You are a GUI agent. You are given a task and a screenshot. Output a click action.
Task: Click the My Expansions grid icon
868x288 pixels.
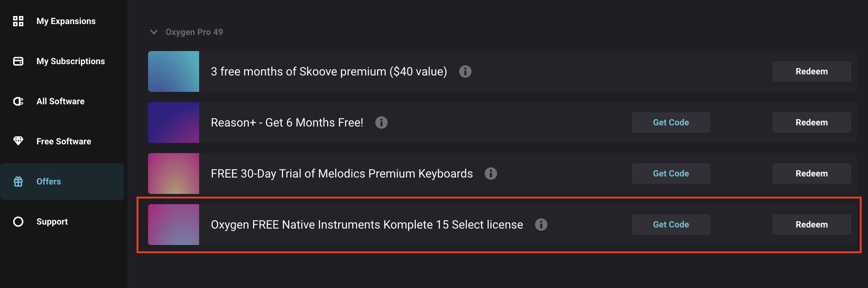[x=18, y=21]
